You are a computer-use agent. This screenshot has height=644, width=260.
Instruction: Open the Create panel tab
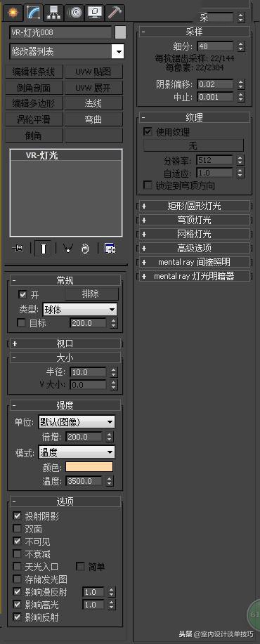[13, 13]
